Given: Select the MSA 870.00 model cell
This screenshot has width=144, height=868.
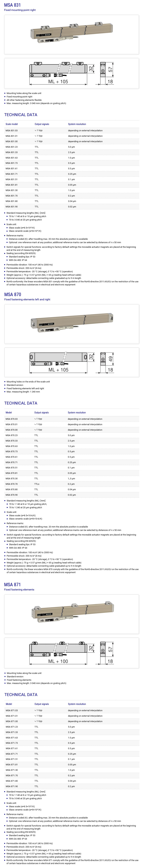Looking at the screenshot, I should [x=12, y=430].
